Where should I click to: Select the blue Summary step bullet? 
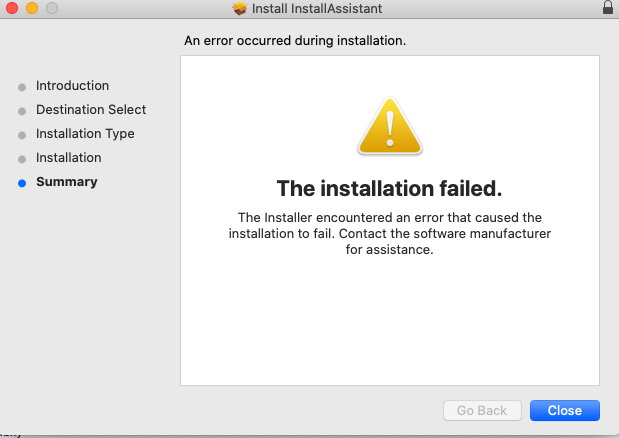pos(22,183)
